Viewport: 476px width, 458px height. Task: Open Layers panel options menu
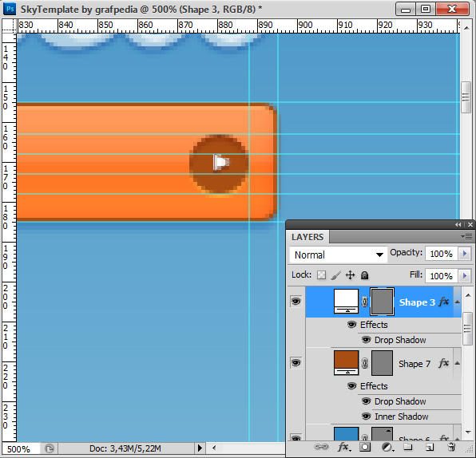tap(466, 236)
